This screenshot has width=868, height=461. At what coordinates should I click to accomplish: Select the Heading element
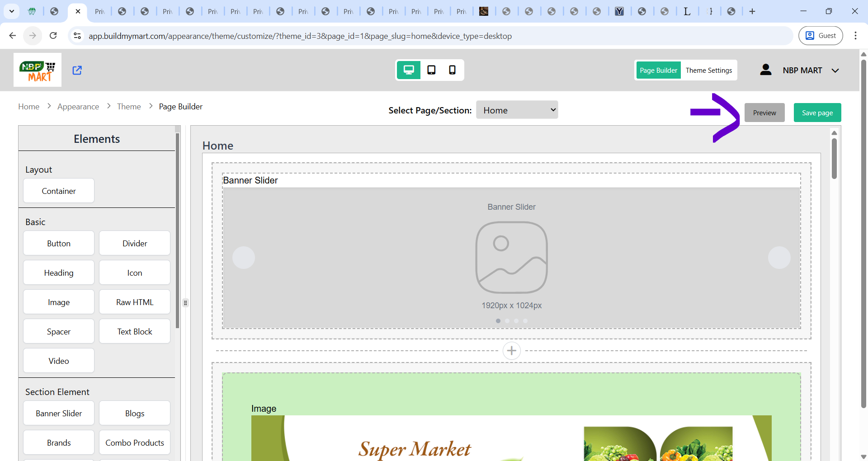point(59,273)
